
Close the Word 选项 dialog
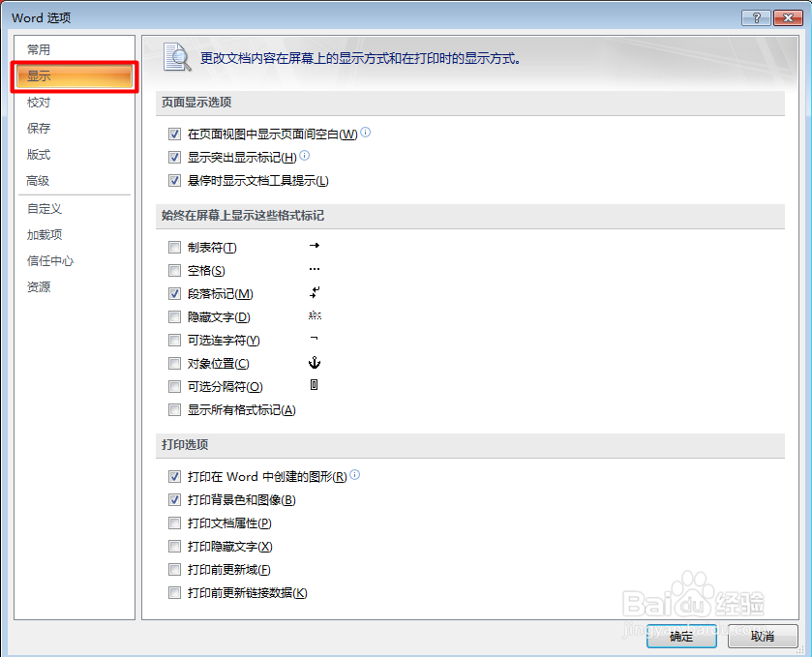click(788, 17)
